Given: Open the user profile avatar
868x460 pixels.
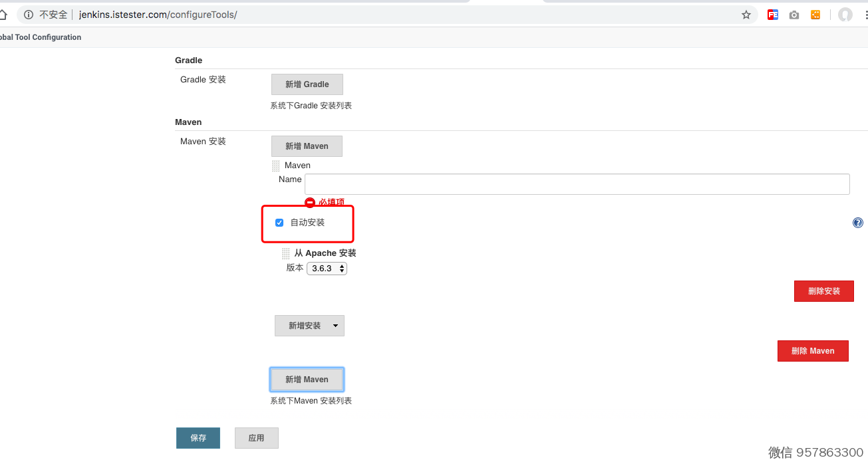Looking at the screenshot, I should click(845, 15).
